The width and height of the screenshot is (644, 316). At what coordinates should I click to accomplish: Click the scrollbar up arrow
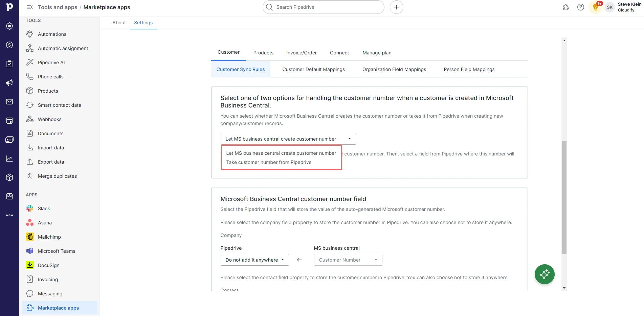tap(564, 41)
